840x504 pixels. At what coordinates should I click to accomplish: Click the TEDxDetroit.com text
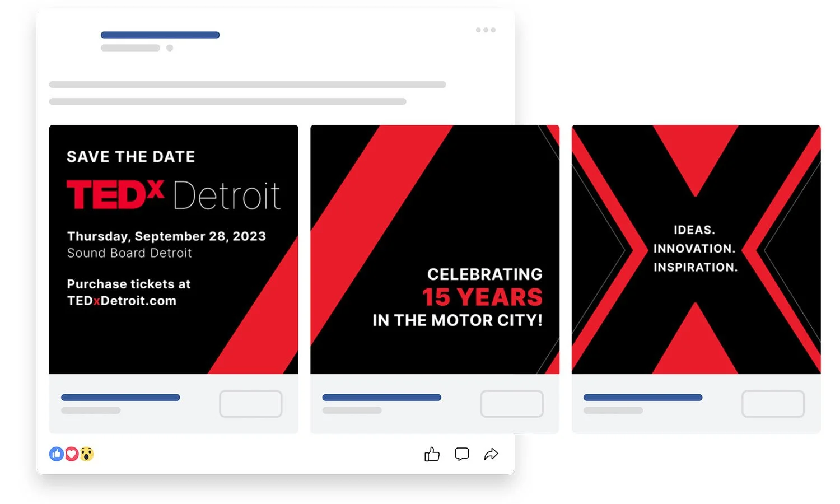click(122, 301)
